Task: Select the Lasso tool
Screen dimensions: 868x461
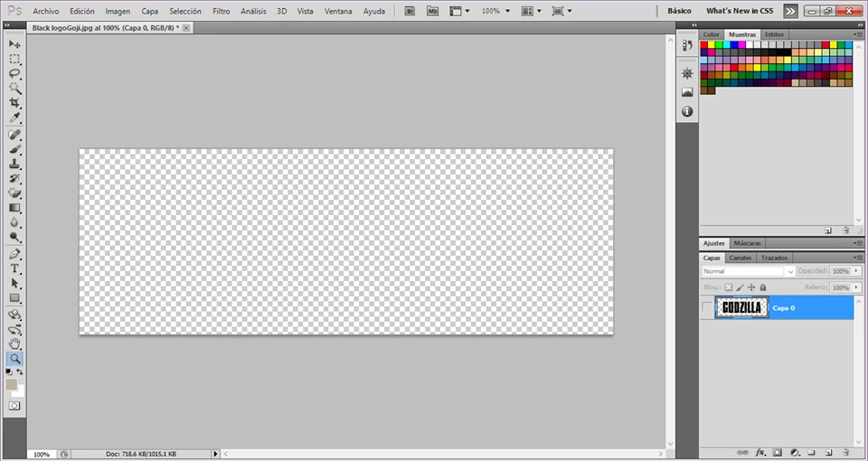Action: pyautogui.click(x=14, y=73)
